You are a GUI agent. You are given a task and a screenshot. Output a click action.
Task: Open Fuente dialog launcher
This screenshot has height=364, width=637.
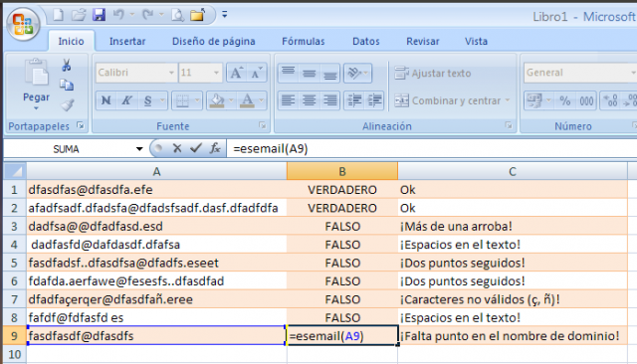coord(263,125)
